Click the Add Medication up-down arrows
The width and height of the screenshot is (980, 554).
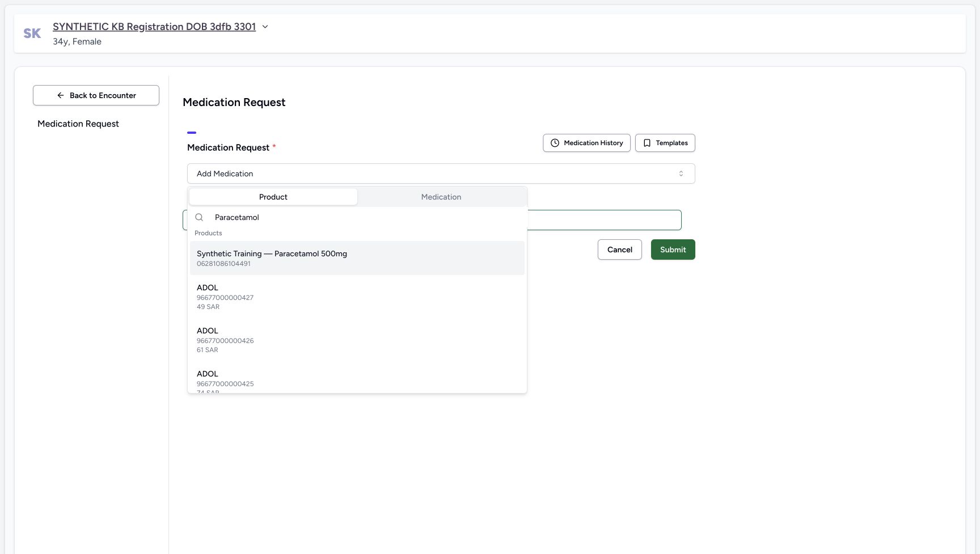(681, 174)
